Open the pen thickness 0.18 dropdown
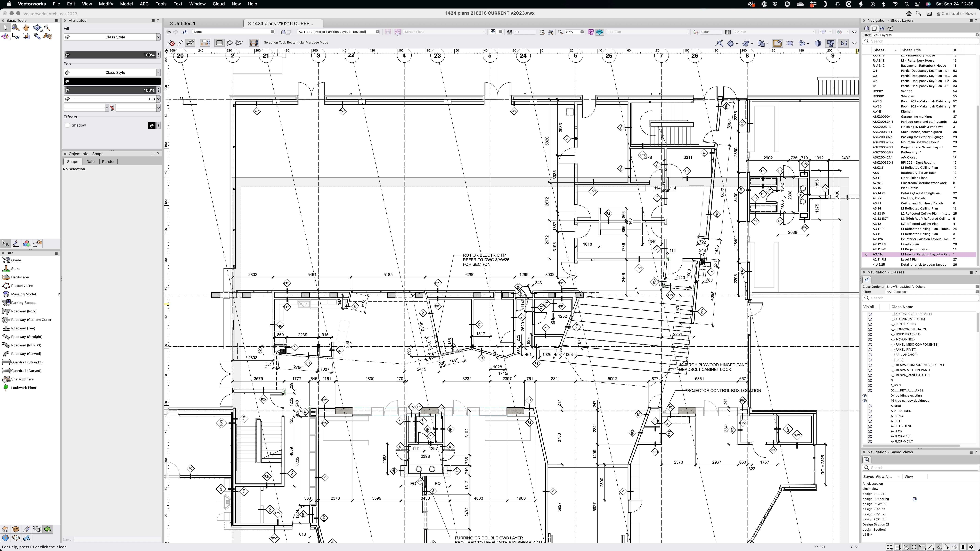Image resolution: width=980 pixels, height=551 pixels. coord(158,99)
